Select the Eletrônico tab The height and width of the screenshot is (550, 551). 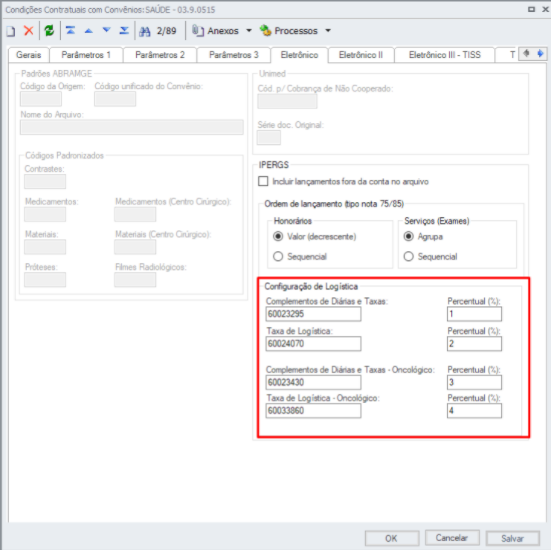(x=299, y=55)
